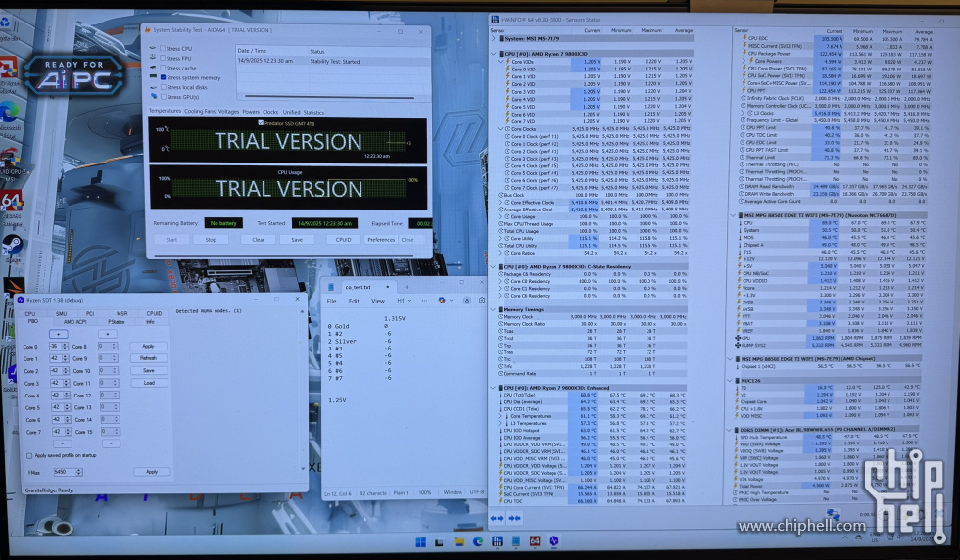Click Copilot icon in Notepad toolbar
The height and width of the screenshot is (560, 960).
coord(442,300)
